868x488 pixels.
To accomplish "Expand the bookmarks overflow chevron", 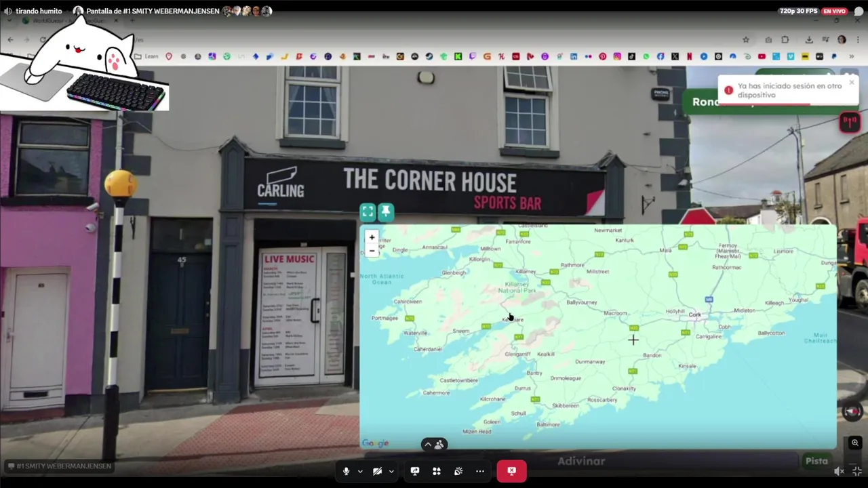I will click(x=852, y=56).
